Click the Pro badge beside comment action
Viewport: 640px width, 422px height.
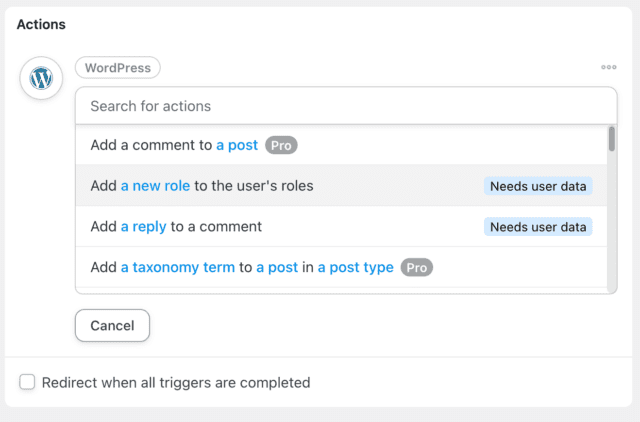[281, 145]
